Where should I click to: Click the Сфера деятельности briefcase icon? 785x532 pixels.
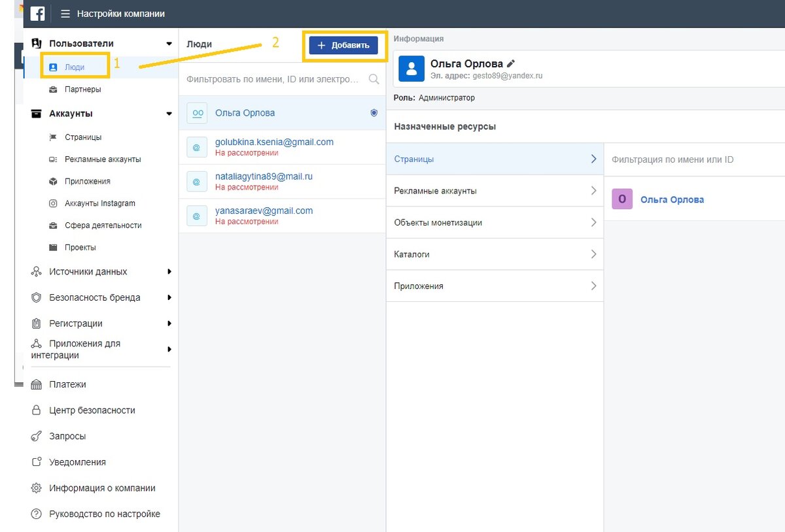[53, 225]
